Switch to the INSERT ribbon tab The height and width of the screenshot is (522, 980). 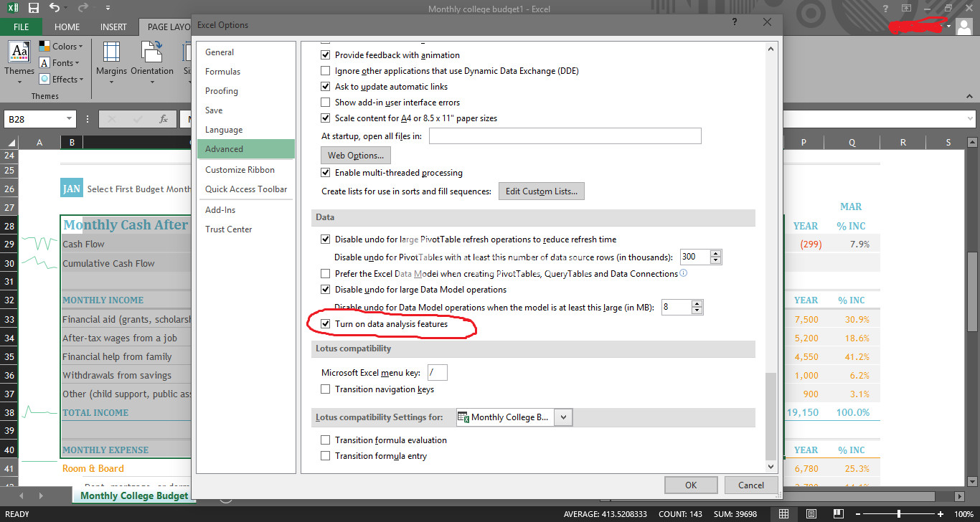[x=113, y=27]
